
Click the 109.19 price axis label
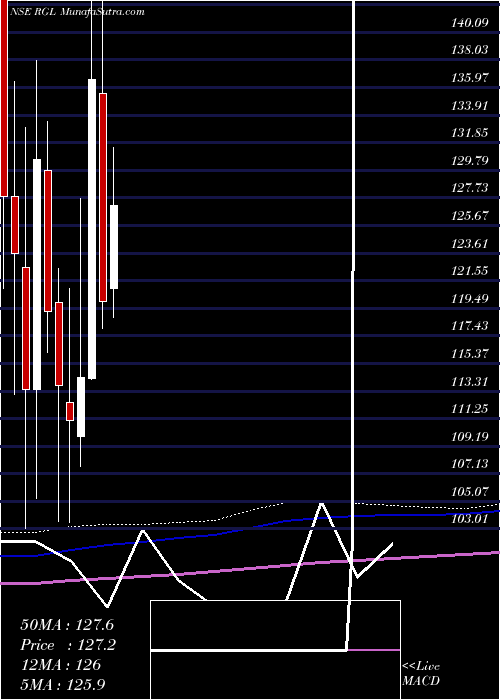tap(470, 437)
